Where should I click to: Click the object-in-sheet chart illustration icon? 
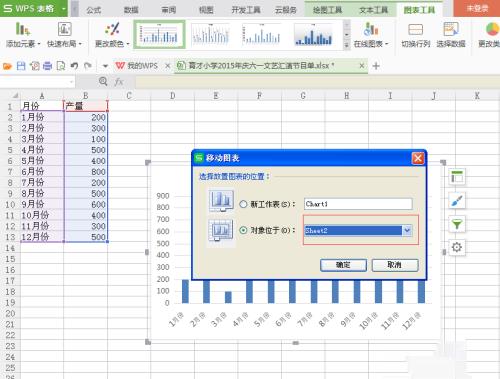[221, 231]
